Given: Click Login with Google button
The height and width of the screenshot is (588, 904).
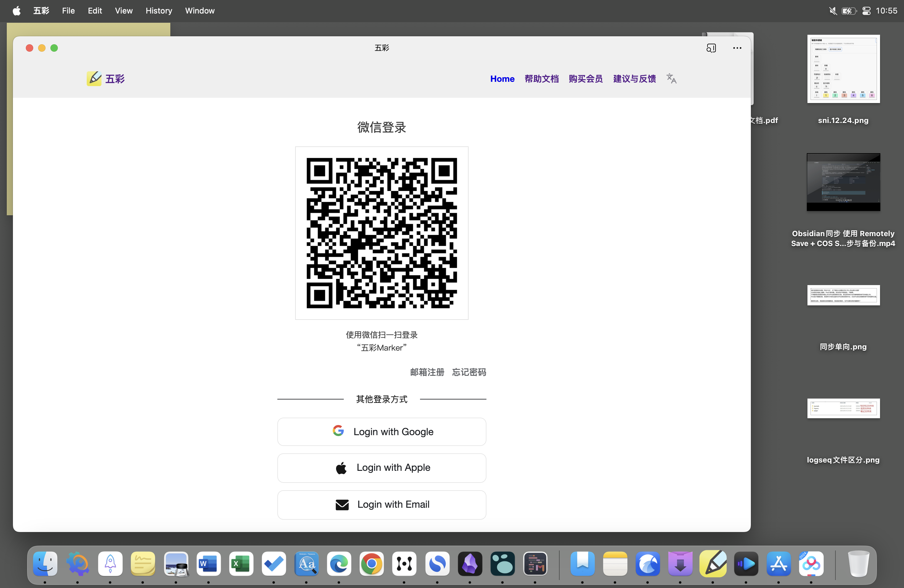Looking at the screenshot, I should [382, 431].
